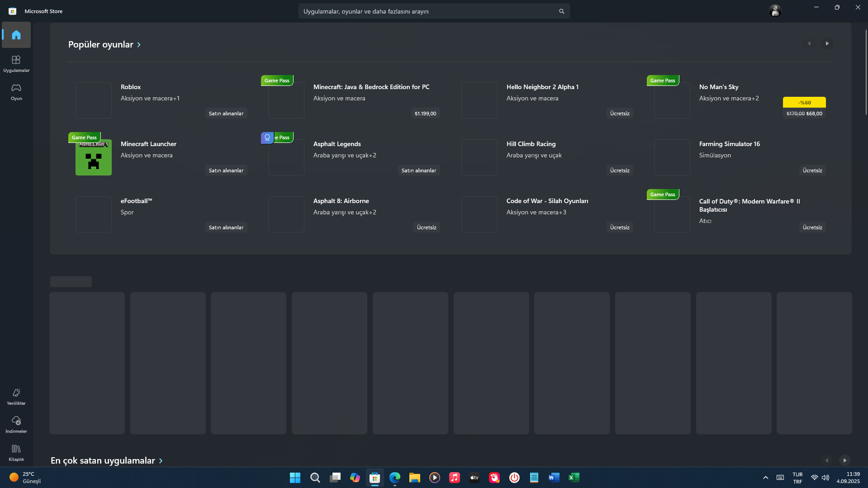Click the Minecraft Launcher creeper thumbnail

(x=94, y=157)
